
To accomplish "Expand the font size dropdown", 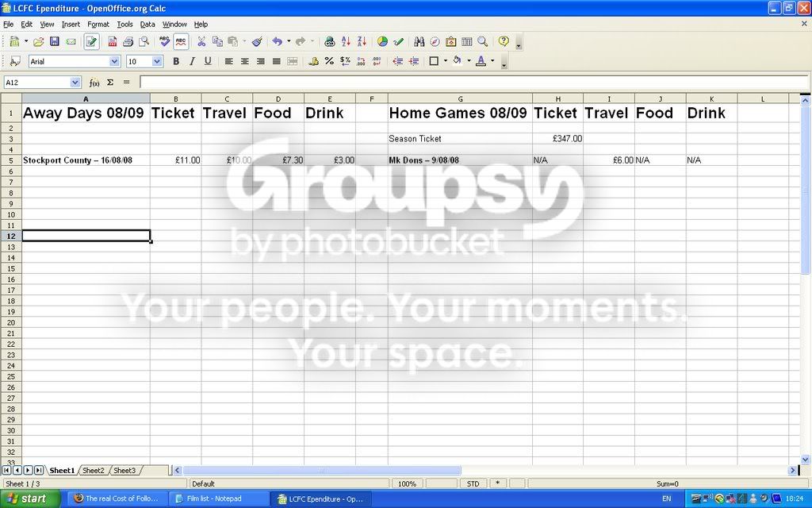I will pos(158,61).
